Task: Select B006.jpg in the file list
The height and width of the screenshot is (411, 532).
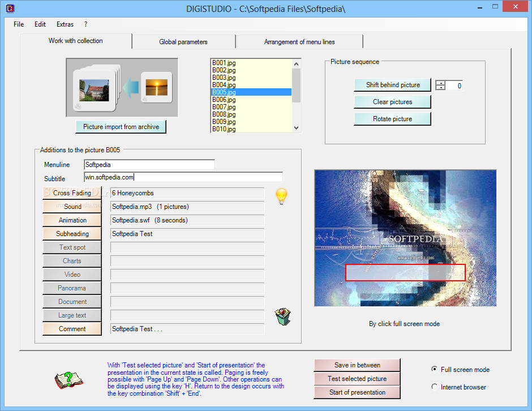Action: (x=251, y=100)
